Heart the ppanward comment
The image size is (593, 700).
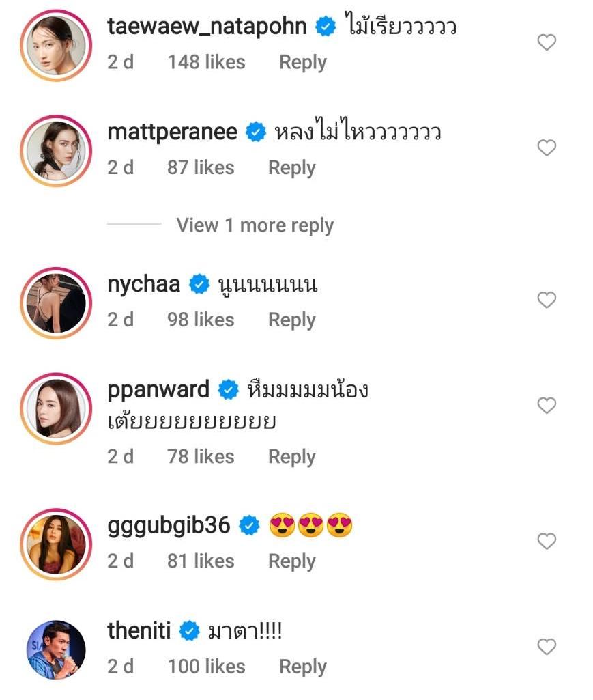tap(547, 406)
